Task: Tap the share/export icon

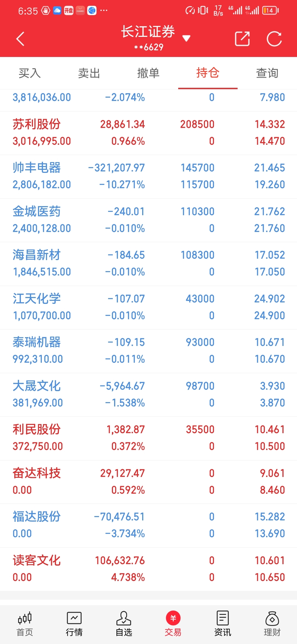Action: 242,39
